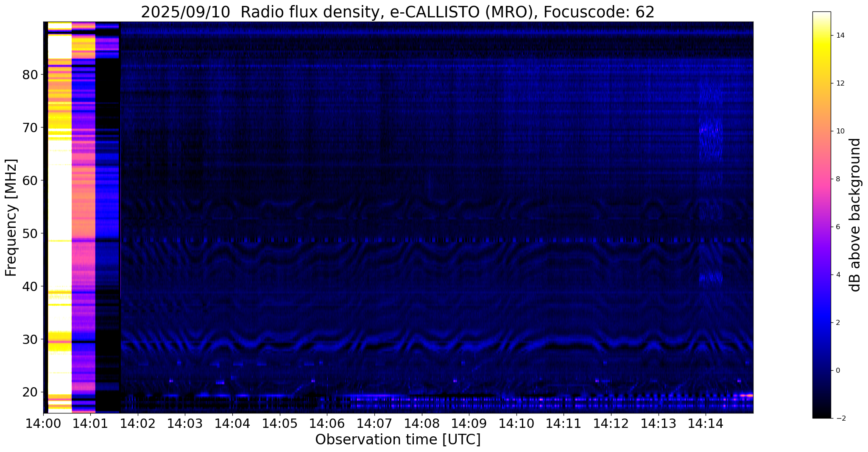
Task: Click the white top end of the colorbar
Action: click(x=821, y=15)
